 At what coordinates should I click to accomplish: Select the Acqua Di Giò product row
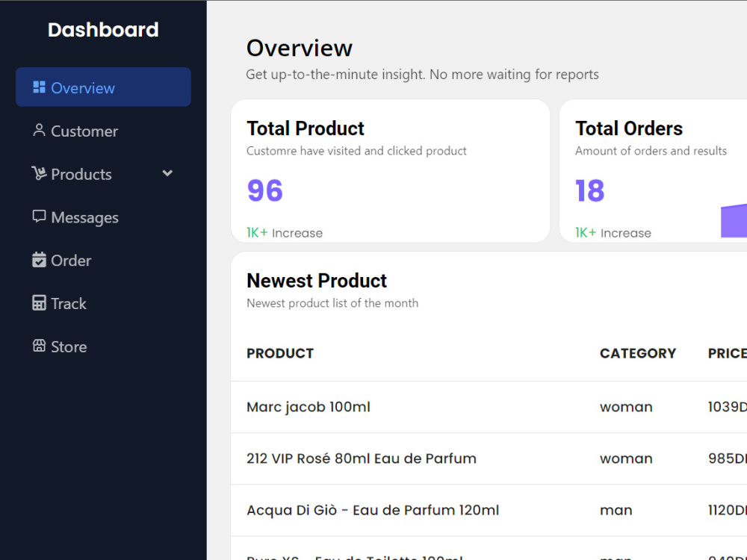pyautogui.click(x=489, y=511)
